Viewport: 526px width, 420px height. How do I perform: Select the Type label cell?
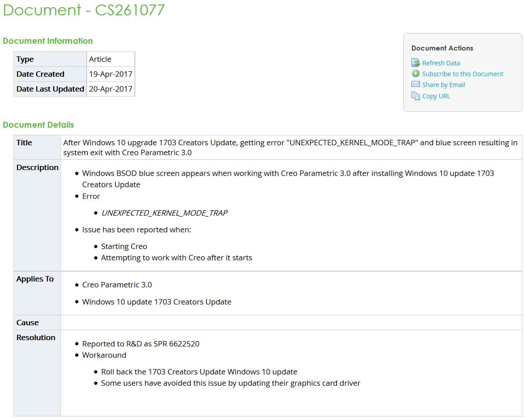(x=50, y=59)
